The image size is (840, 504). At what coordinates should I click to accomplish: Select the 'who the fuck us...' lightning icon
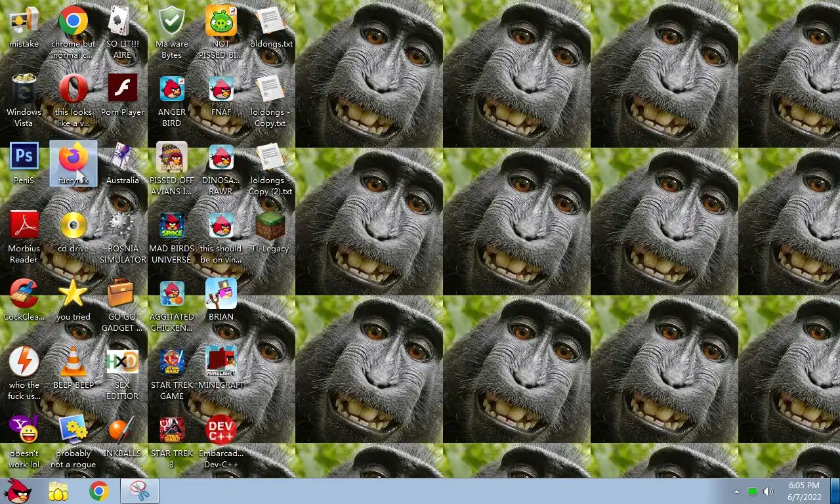24,374
